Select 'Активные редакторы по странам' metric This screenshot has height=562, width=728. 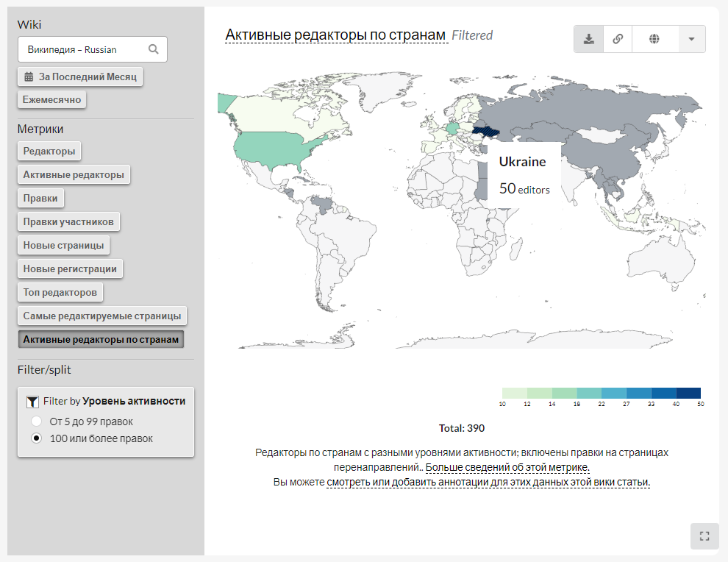[x=101, y=340]
